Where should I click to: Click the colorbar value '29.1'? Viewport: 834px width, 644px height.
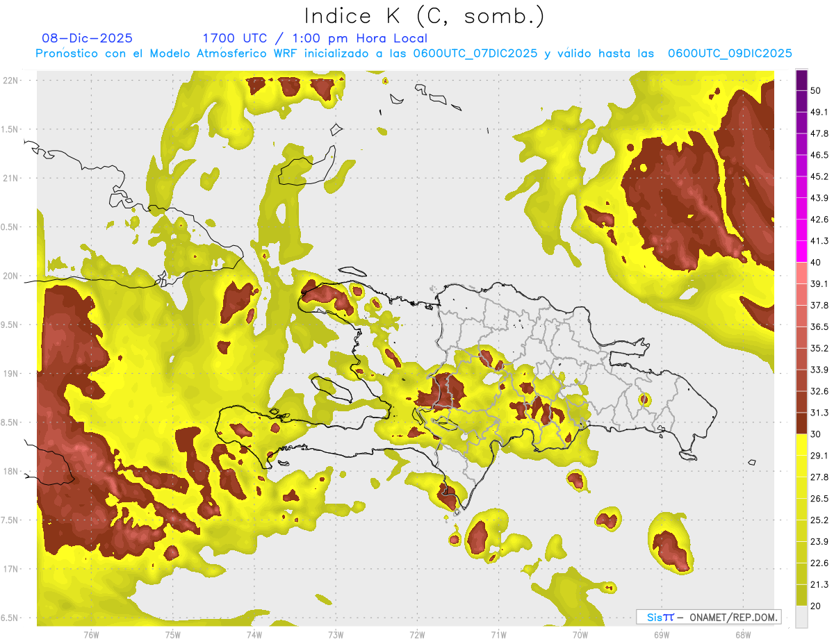coord(819,456)
